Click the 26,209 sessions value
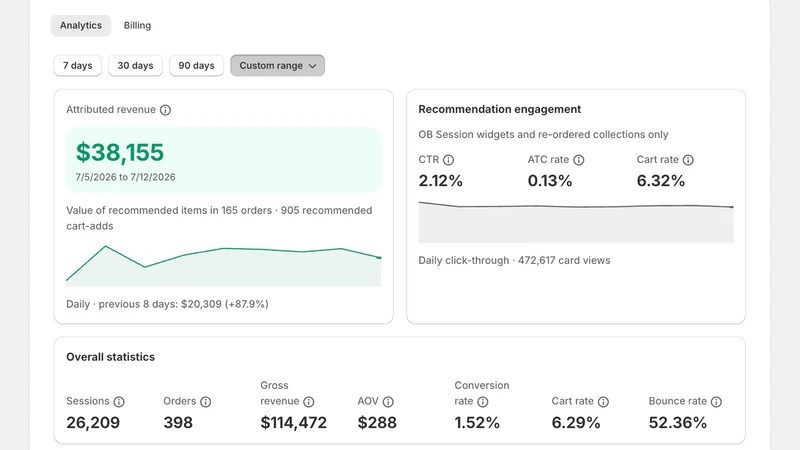Screen dimensions: 800x450 tap(93, 422)
